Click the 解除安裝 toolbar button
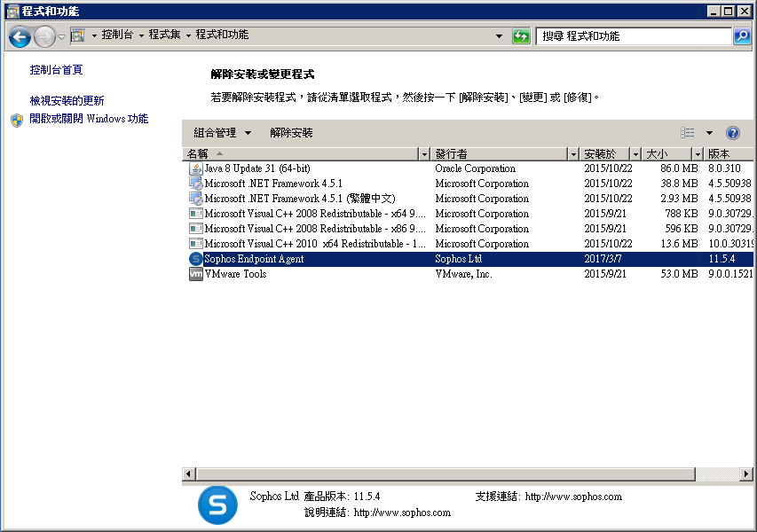The image size is (757, 532). coord(291,133)
